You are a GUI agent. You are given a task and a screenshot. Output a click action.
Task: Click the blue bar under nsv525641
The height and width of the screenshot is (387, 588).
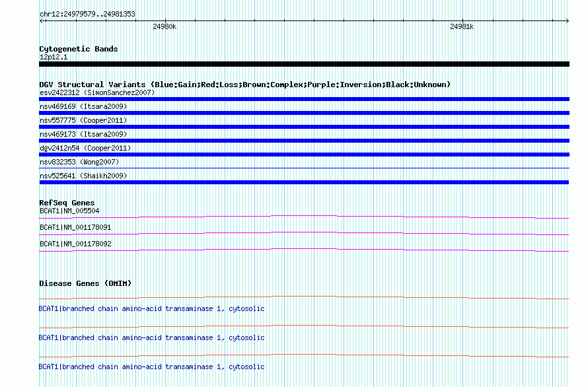pos(304,182)
